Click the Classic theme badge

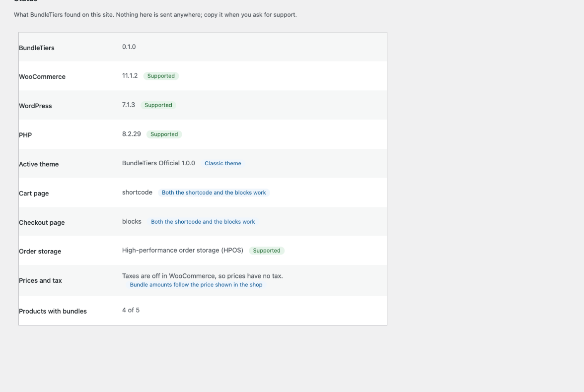click(x=222, y=163)
